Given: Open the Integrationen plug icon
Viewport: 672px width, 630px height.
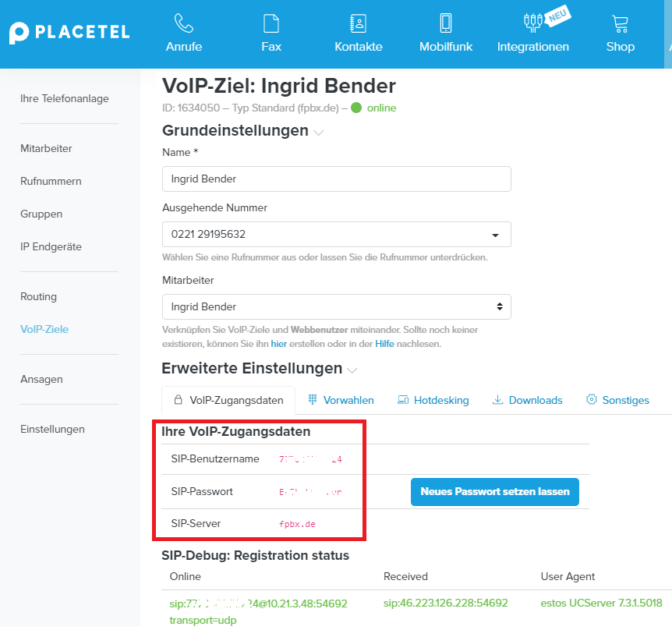Looking at the screenshot, I should click(x=533, y=23).
